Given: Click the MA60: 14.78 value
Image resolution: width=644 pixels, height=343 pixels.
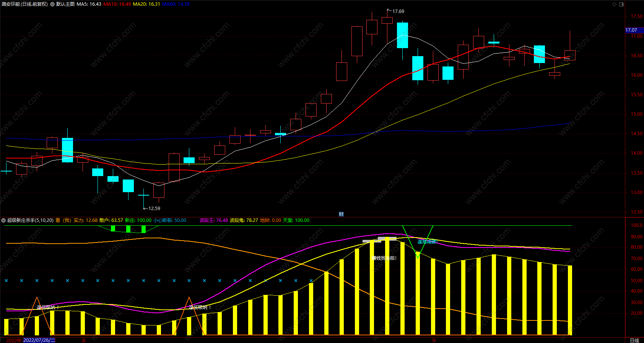Looking at the screenshot, I should coord(176,4).
